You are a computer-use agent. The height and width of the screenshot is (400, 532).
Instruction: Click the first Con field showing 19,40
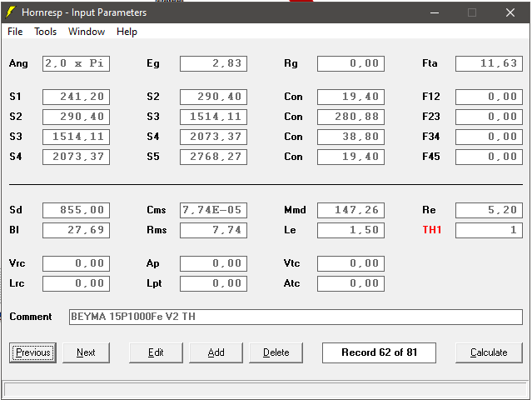[351, 97]
